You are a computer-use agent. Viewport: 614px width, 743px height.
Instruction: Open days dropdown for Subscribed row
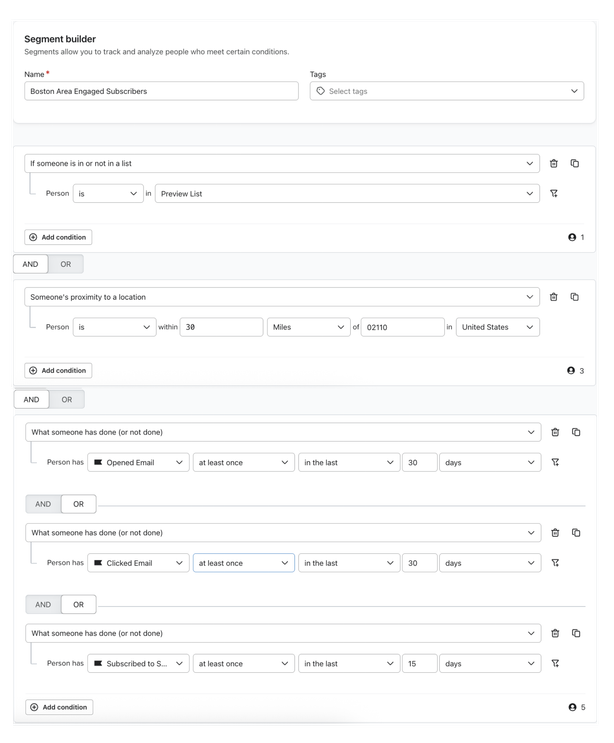click(490, 663)
